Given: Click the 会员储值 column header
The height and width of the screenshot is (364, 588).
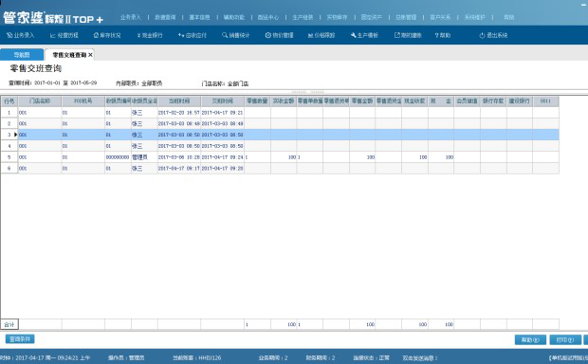Looking at the screenshot, I should 467,101.
